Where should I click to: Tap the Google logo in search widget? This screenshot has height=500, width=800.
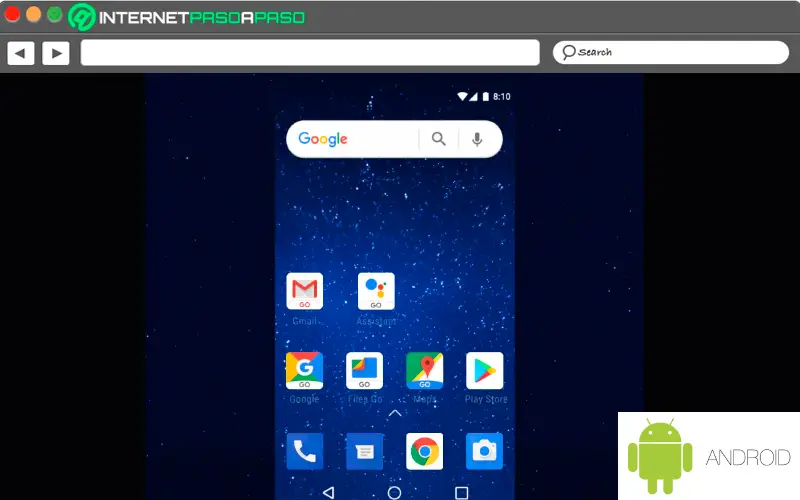click(323, 139)
